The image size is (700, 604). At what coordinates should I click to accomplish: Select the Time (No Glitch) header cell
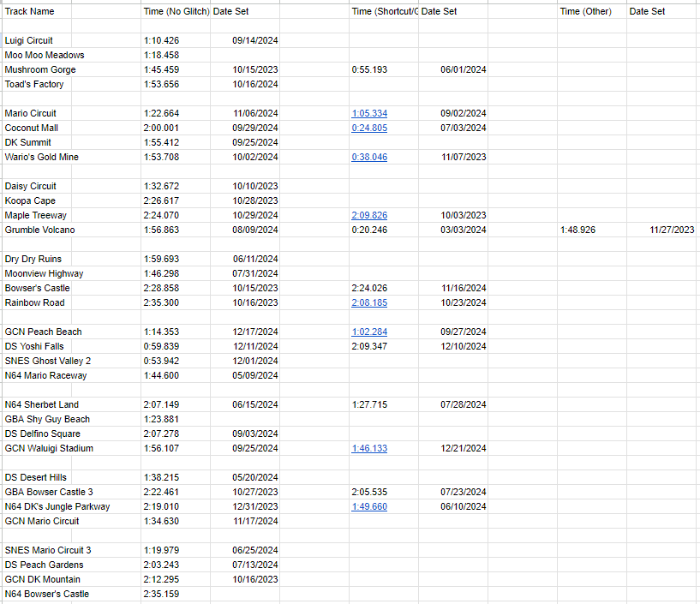click(x=176, y=12)
